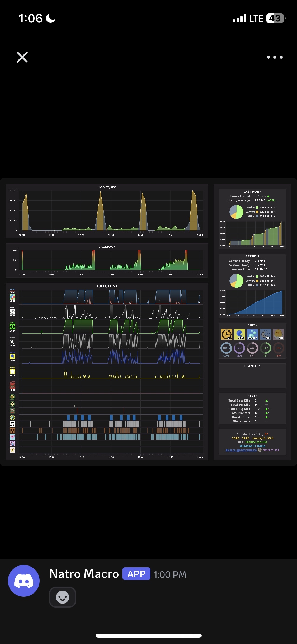The height and width of the screenshot is (644, 297).
Task: Open the three-dot more options menu
Action: [x=275, y=57]
